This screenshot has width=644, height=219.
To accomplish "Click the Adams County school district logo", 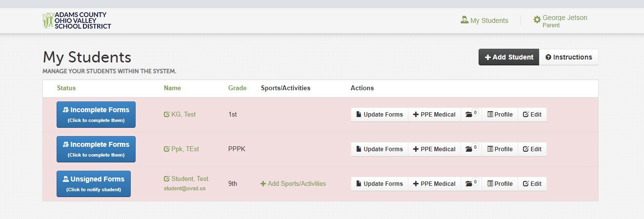I will (77, 20).
